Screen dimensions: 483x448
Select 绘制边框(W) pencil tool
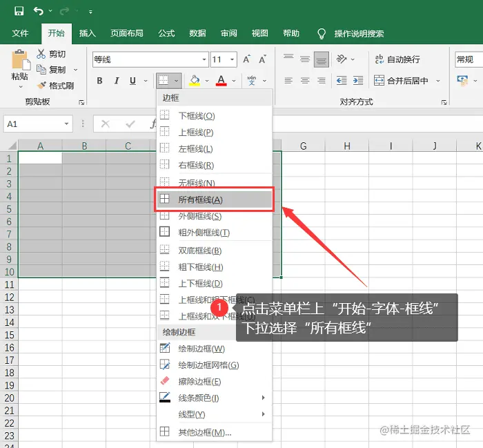pos(215,349)
